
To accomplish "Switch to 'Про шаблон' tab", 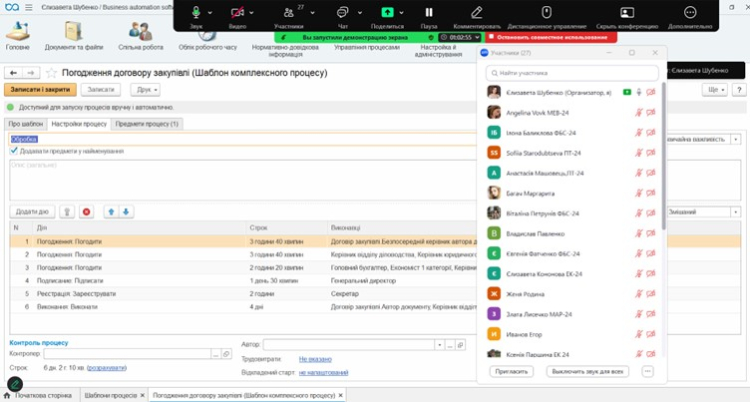I will point(25,124).
